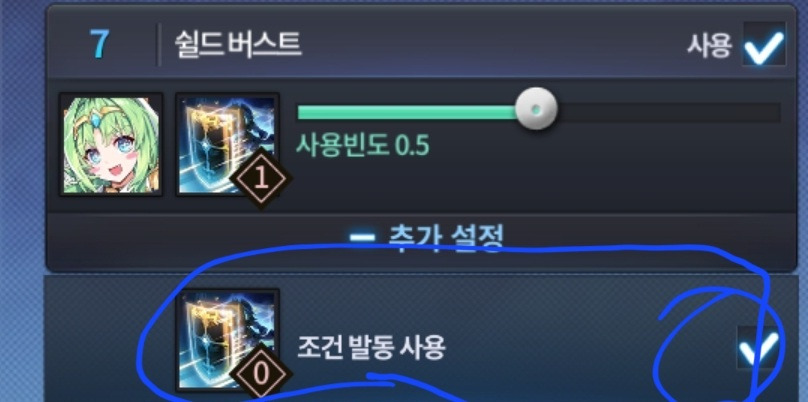Toggle the 사용 checkbox for 쉴드 버스트

click(x=764, y=44)
